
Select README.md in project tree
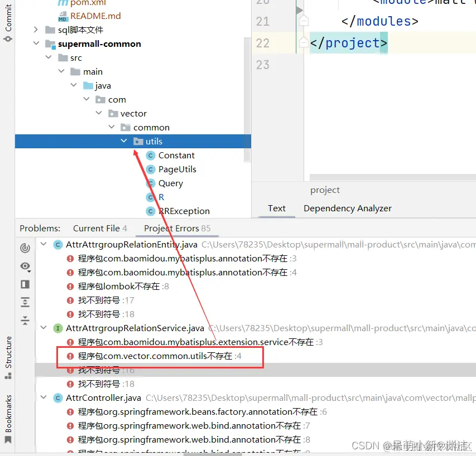(x=95, y=16)
